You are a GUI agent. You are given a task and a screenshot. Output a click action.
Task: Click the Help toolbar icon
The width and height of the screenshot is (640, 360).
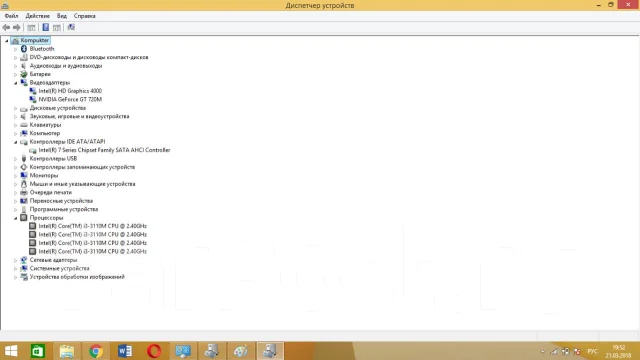(x=46, y=27)
